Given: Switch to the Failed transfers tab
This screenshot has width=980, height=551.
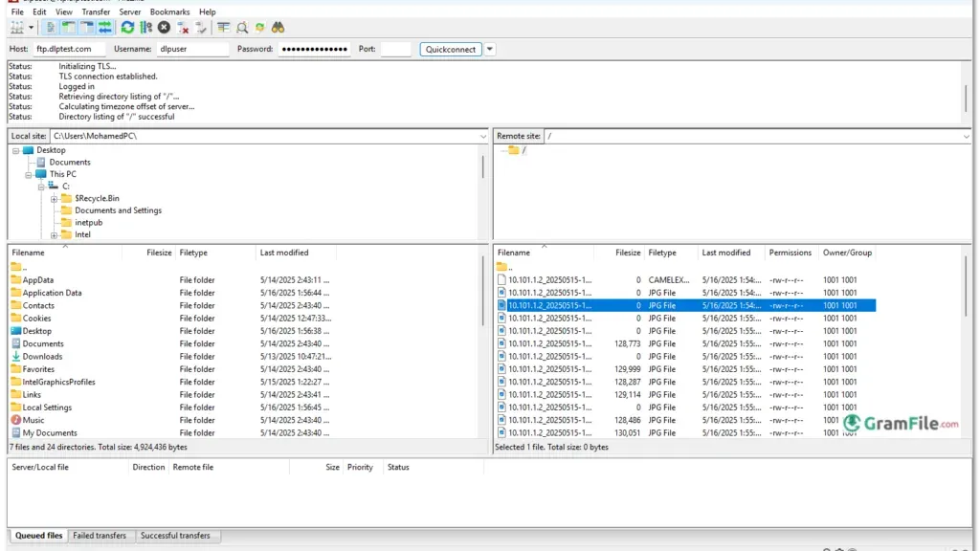Looking at the screenshot, I should point(100,536).
